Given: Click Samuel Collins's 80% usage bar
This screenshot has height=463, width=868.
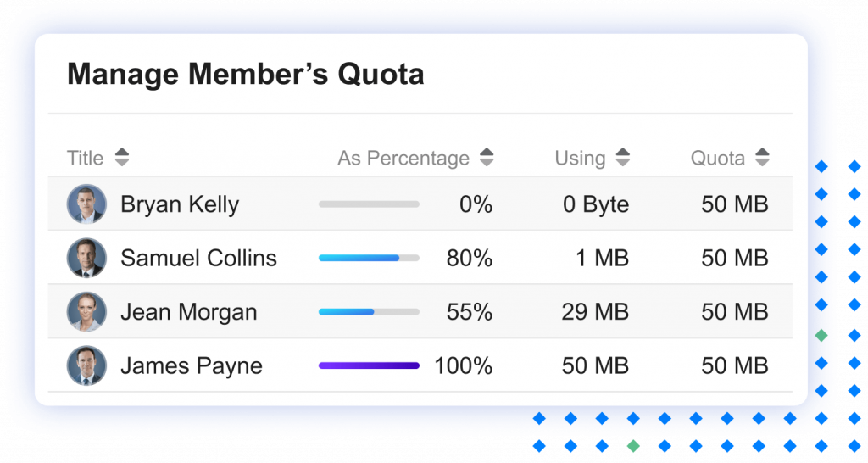Looking at the screenshot, I should pos(369,258).
